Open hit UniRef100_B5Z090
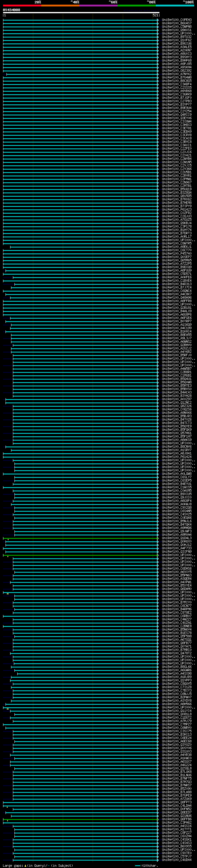Image resolution: width=197 pixels, height=868 pixels. [177, 789]
